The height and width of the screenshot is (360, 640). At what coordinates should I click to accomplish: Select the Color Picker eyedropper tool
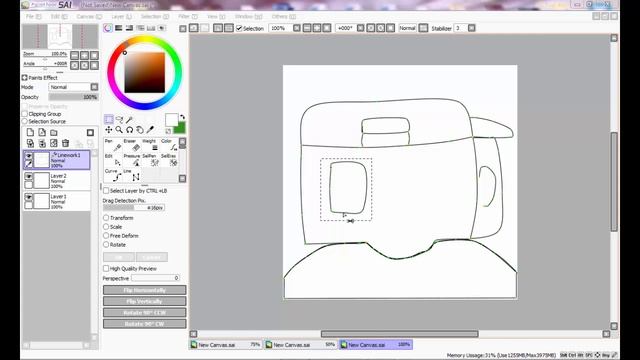click(x=150, y=130)
